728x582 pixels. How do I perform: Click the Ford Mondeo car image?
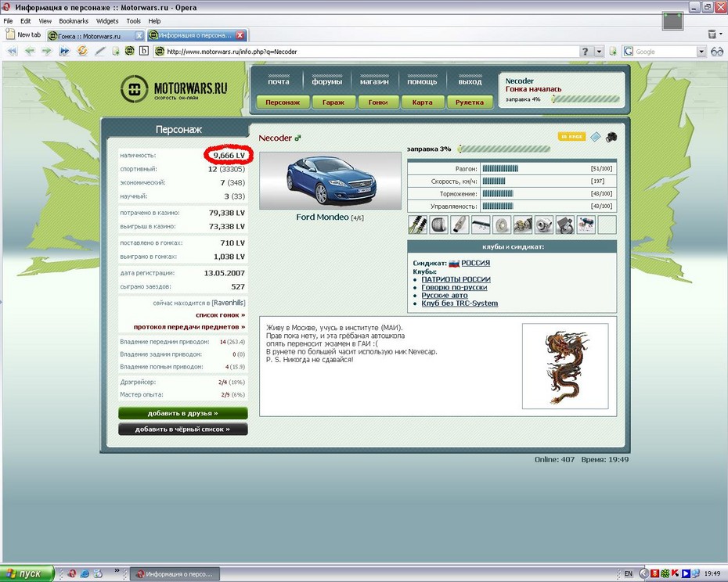click(330, 181)
